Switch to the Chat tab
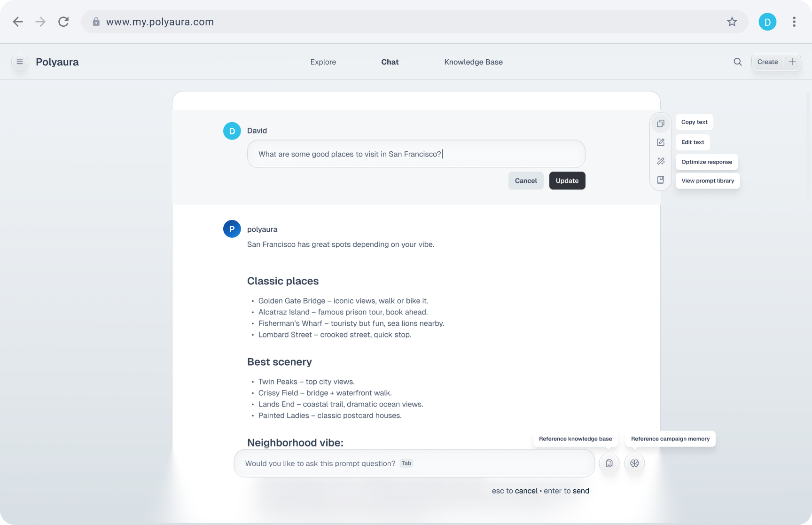This screenshot has height=525, width=812. pos(390,62)
